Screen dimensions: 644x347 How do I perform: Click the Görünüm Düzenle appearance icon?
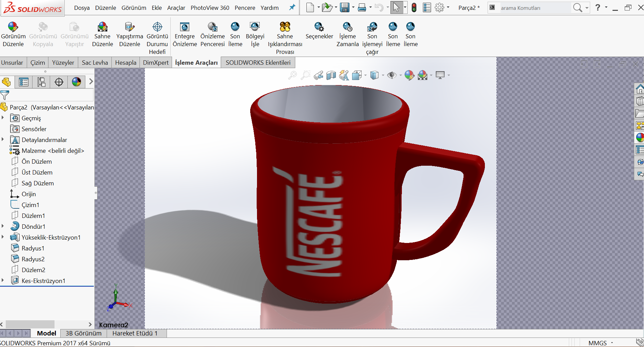pos(13,27)
